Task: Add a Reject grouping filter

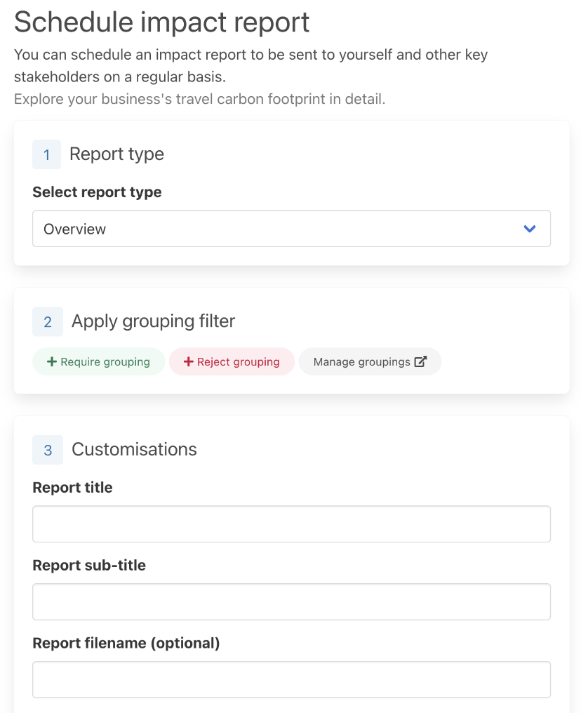Action: point(232,362)
